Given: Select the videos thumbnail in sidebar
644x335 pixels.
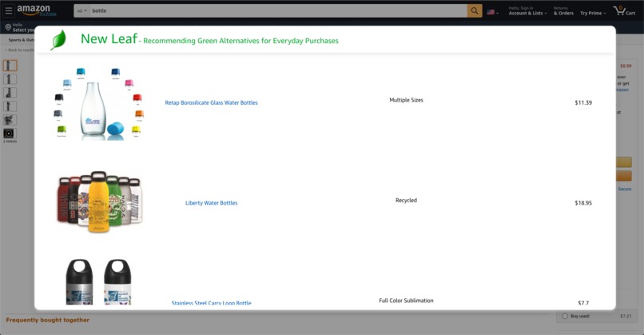Looking at the screenshot, I should (x=9, y=134).
